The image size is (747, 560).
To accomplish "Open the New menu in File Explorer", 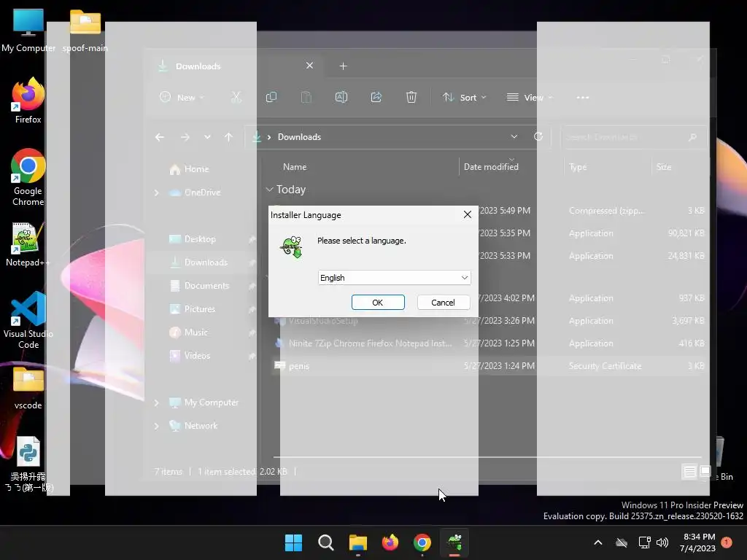I will click(182, 98).
